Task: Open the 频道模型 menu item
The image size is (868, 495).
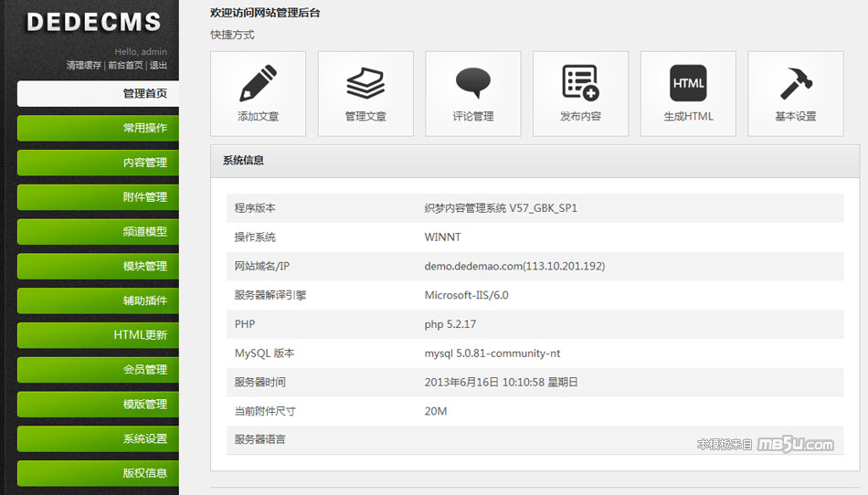Action: 99,232
